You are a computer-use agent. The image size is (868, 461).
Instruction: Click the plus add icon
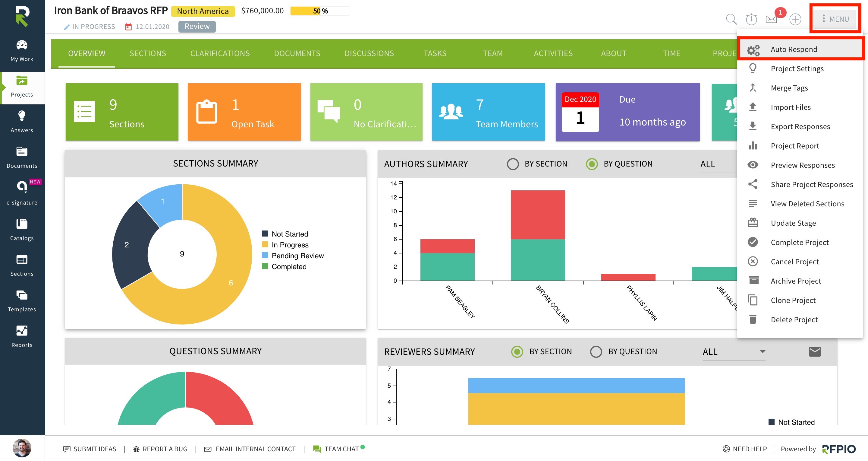coord(795,19)
